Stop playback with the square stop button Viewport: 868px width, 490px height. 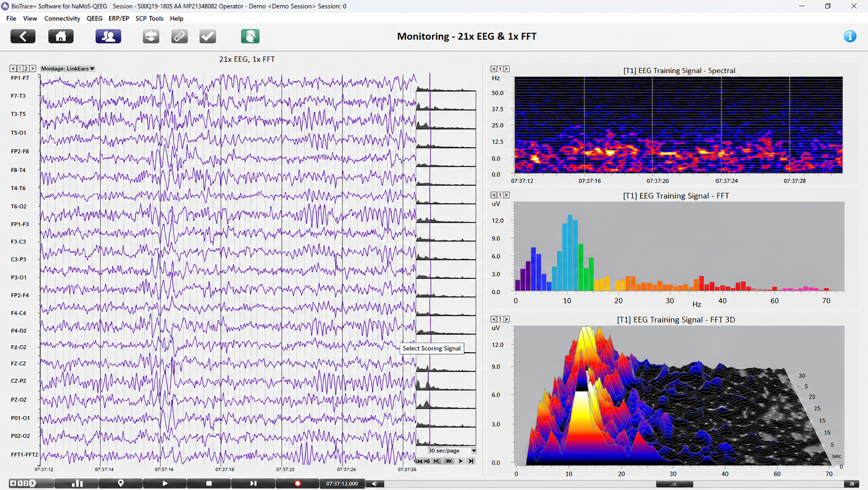coord(209,483)
